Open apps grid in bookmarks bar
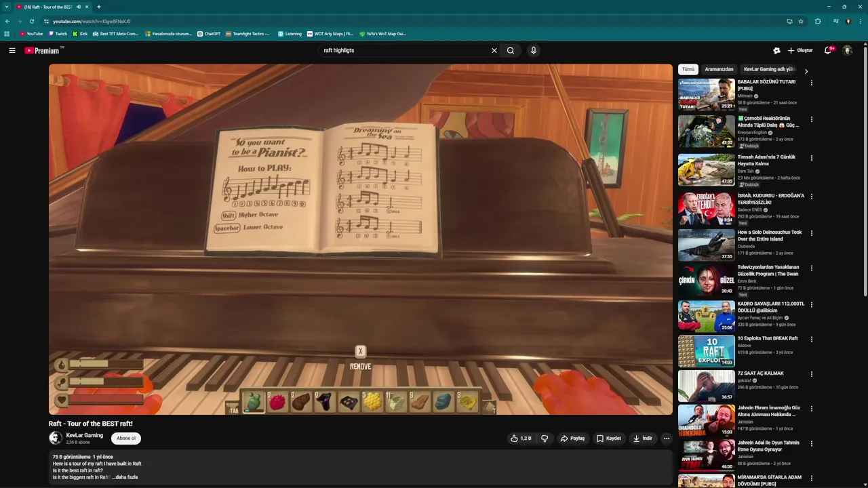 pos(7,33)
